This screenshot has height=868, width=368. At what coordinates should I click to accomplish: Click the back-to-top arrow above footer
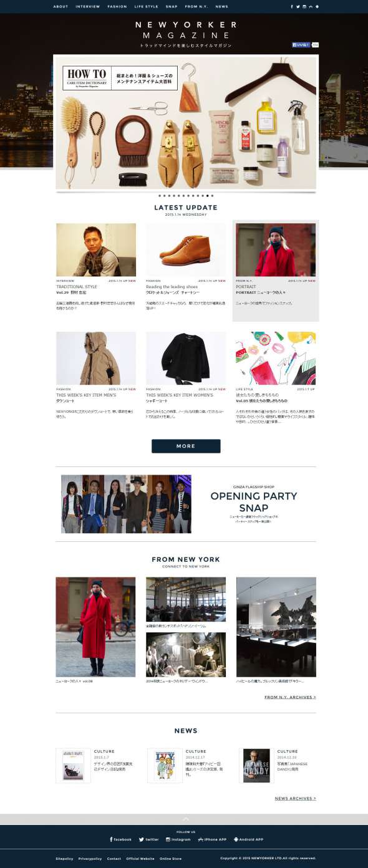185,819
